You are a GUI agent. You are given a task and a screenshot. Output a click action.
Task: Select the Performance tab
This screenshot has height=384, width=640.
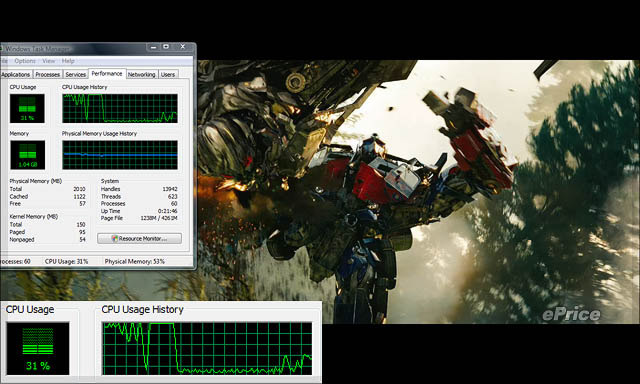click(x=107, y=73)
